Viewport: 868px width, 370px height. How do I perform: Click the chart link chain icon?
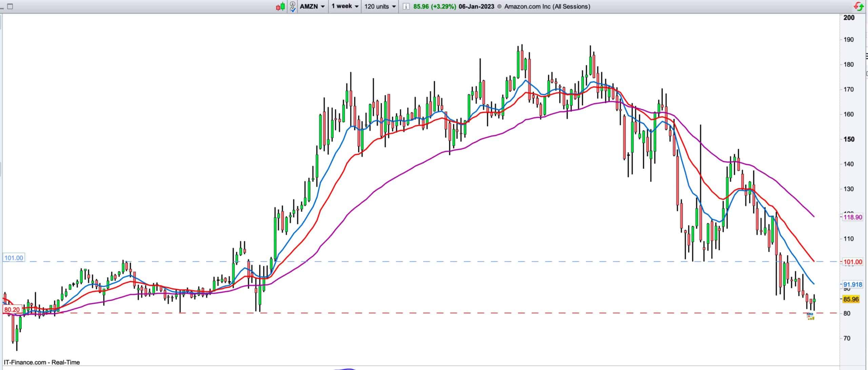coord(293,6)
